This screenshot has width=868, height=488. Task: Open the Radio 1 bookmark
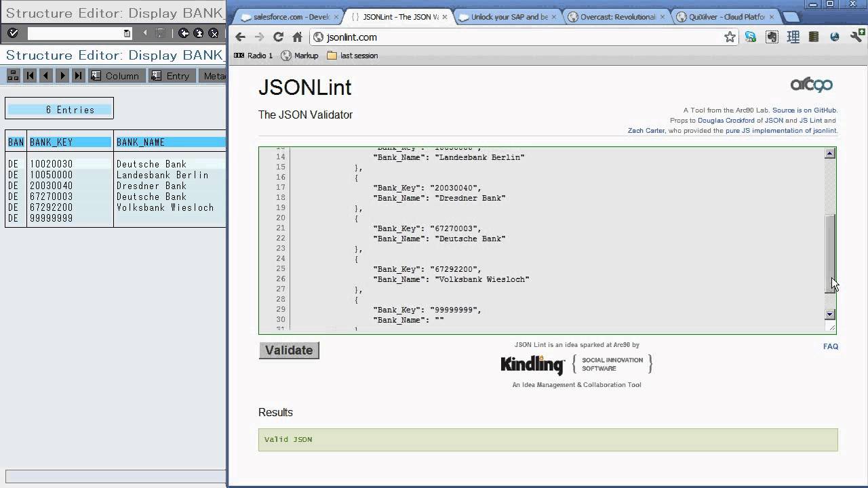pyautogui.click(x=253, y=56)
